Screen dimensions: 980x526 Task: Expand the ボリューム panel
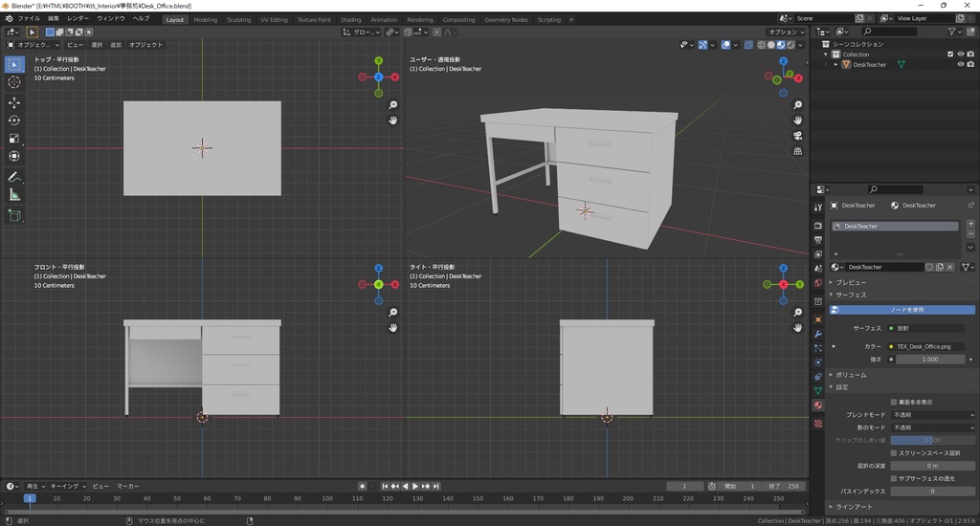tap(852, 375)
